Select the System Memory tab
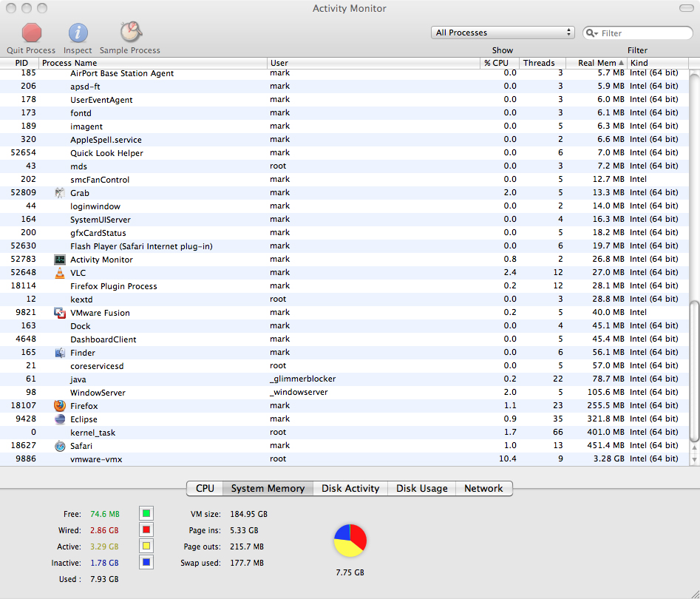The width and height of the screenshot is (700, 599). [x=268, y=488]
